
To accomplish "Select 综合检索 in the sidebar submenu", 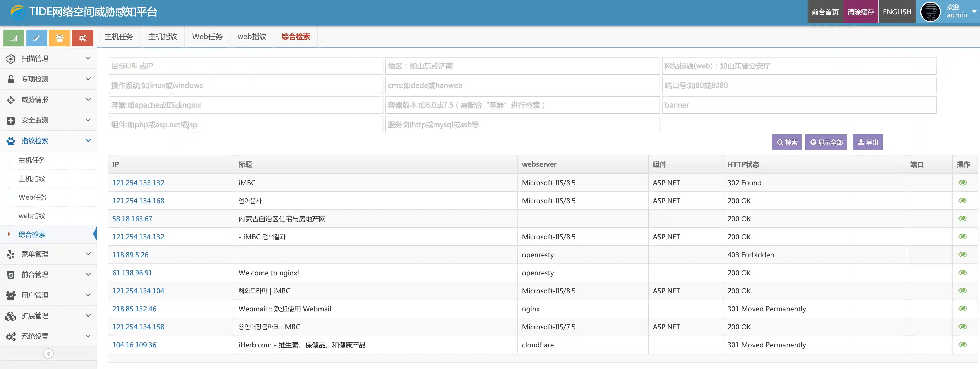I will [x=32, y=234].
